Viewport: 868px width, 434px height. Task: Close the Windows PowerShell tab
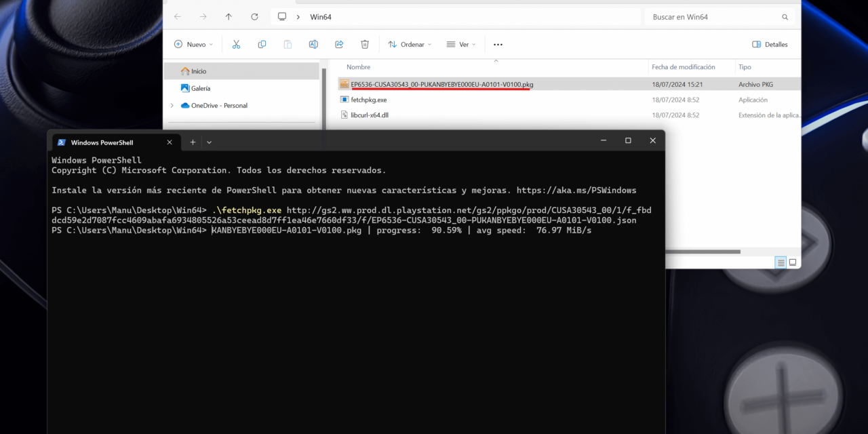pyautogui.click(x=170, y=142)
